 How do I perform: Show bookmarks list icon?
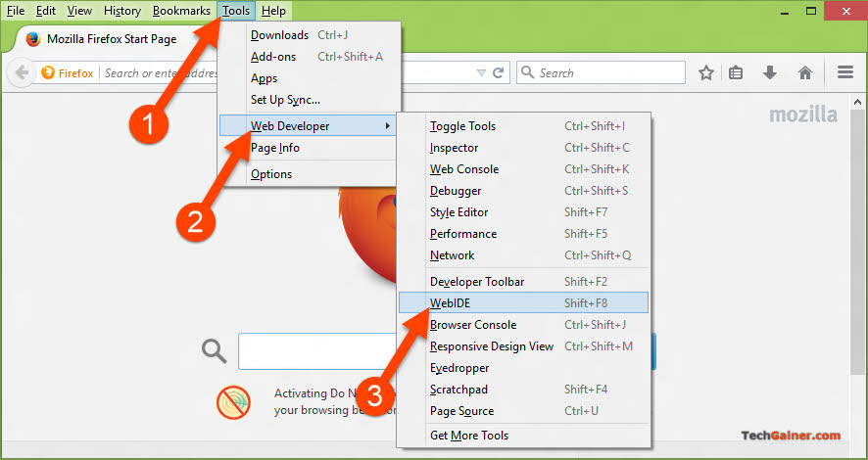click(x=736, y=72)
